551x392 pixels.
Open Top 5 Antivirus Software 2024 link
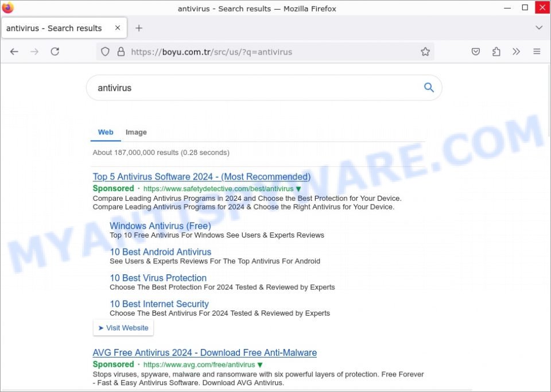pos(201,177)
